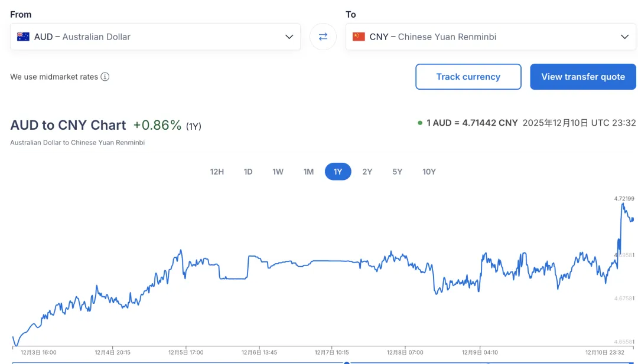This screenshot has width=638, height=364.
Task: Click the View transfer quote button
Action: point(582,77)
